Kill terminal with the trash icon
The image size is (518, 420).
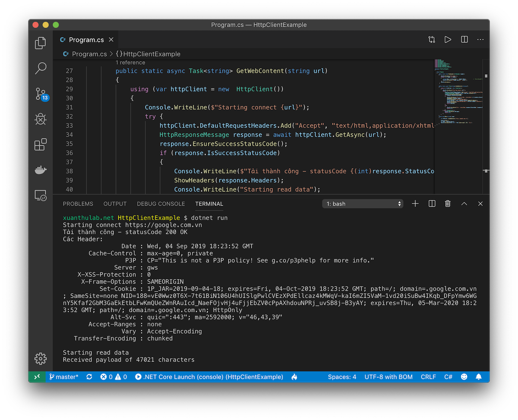[x=448, y=204]
